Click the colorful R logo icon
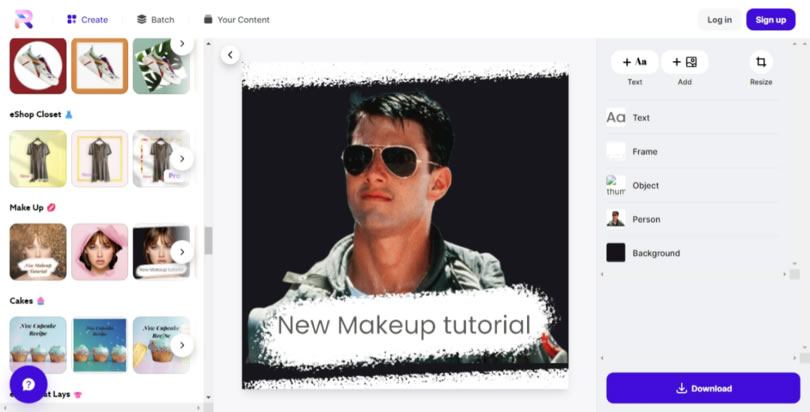 point(24,19)
